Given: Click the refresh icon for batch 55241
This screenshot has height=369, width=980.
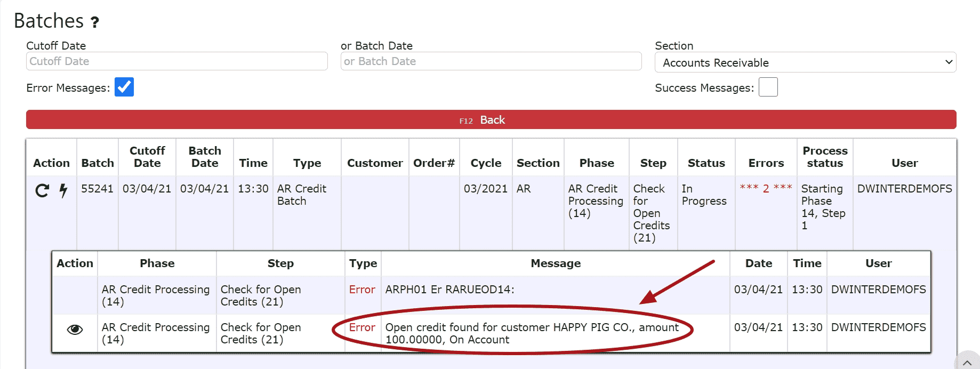Looking at the screenshot, I should click(42, 190).
